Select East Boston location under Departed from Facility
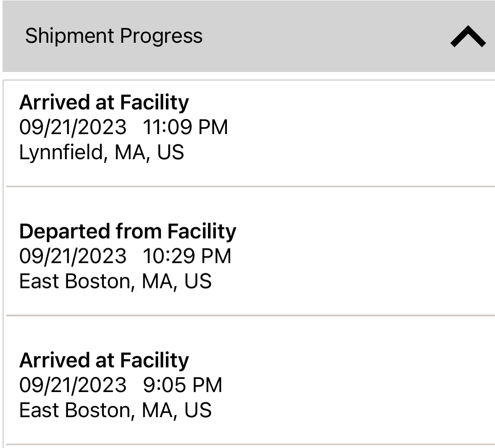Screen dimensions: 495x448 point(115,281)
